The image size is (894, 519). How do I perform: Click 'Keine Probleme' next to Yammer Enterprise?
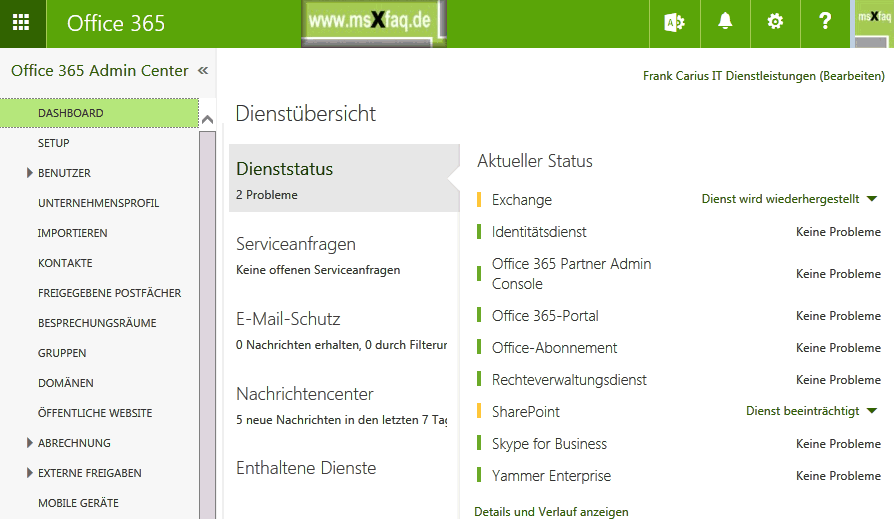[838, 476]
